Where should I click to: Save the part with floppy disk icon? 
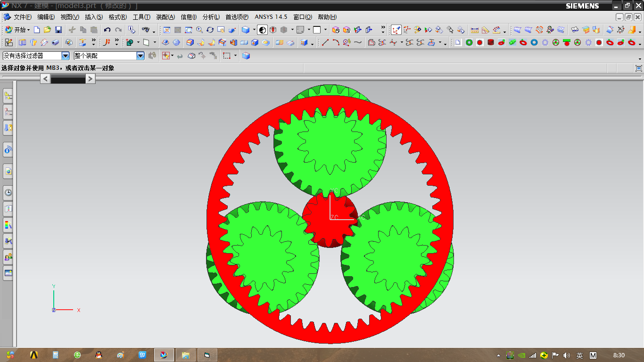(58, 30)
